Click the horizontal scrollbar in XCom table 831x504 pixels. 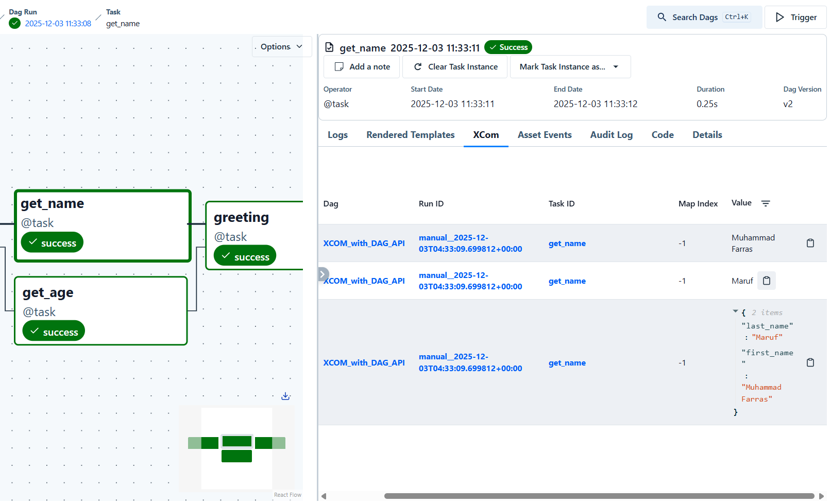click(599, 496)
